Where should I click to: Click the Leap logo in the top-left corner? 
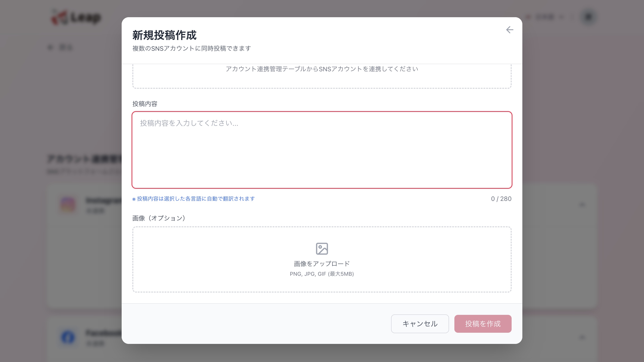click(76, 17)
